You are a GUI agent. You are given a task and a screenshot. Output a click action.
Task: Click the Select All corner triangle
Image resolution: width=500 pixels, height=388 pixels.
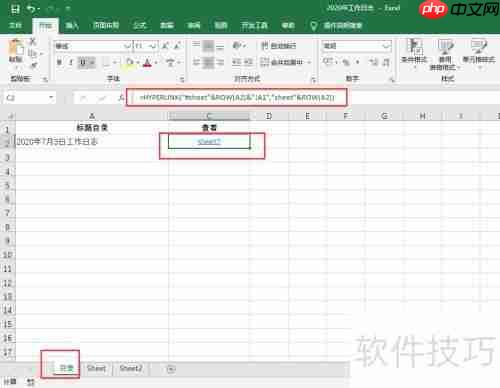[x=10, y=116]
